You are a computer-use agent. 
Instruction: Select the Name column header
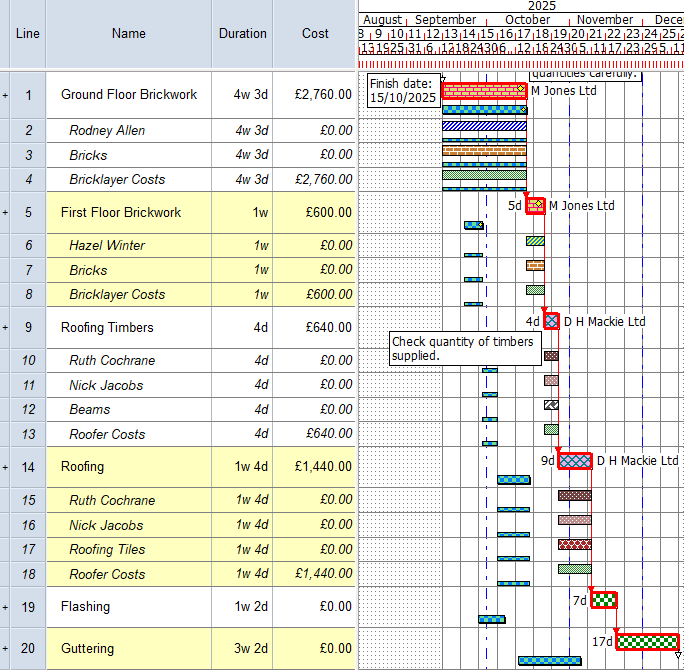tap(128, 33)
